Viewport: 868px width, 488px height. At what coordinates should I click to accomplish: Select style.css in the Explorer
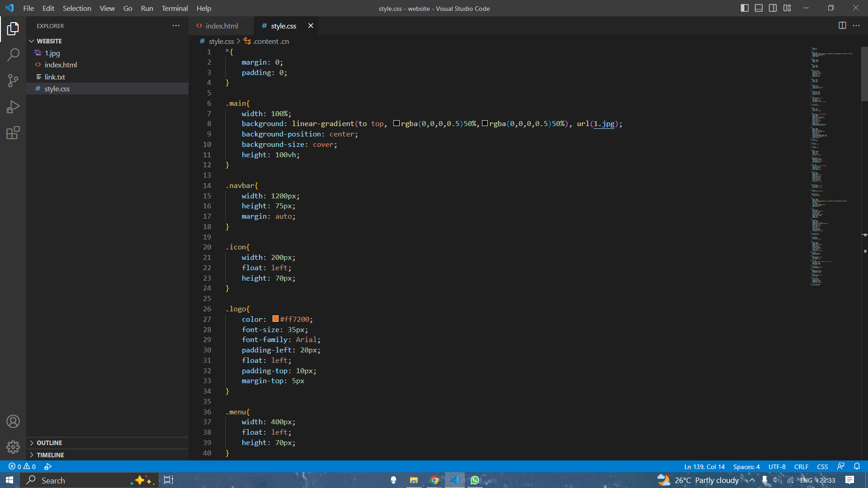57,89
